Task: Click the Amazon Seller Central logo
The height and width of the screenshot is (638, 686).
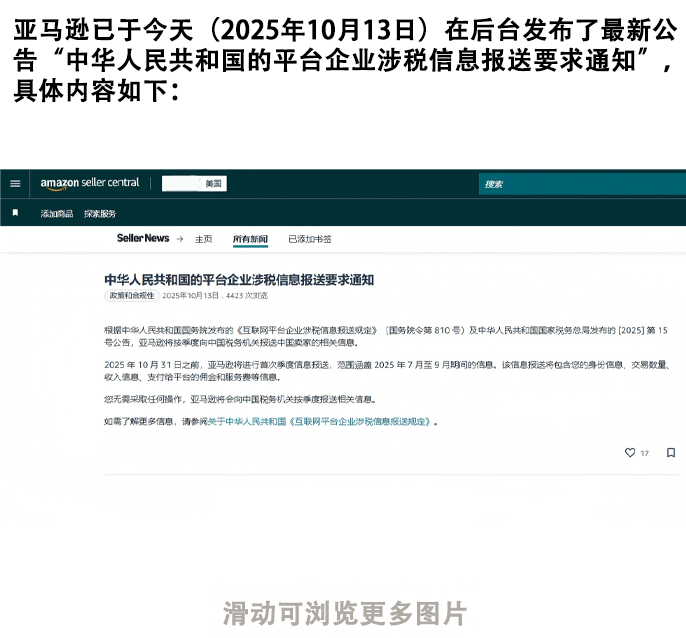Action: (90, 183)
